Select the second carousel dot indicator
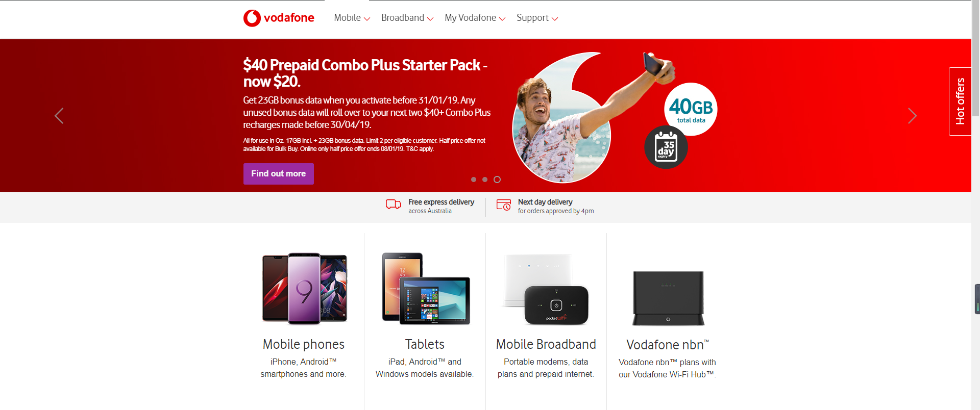This screenshot has height=410, width=980. point(485,180)
